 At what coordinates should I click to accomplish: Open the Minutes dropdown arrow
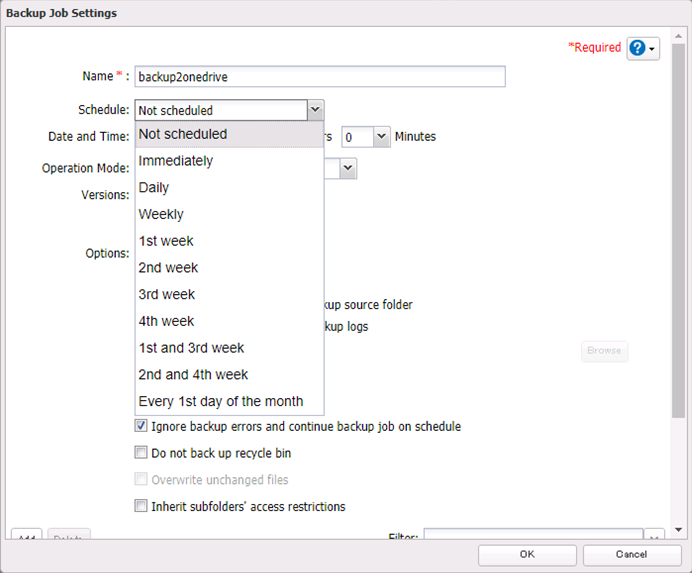point(381,137)
